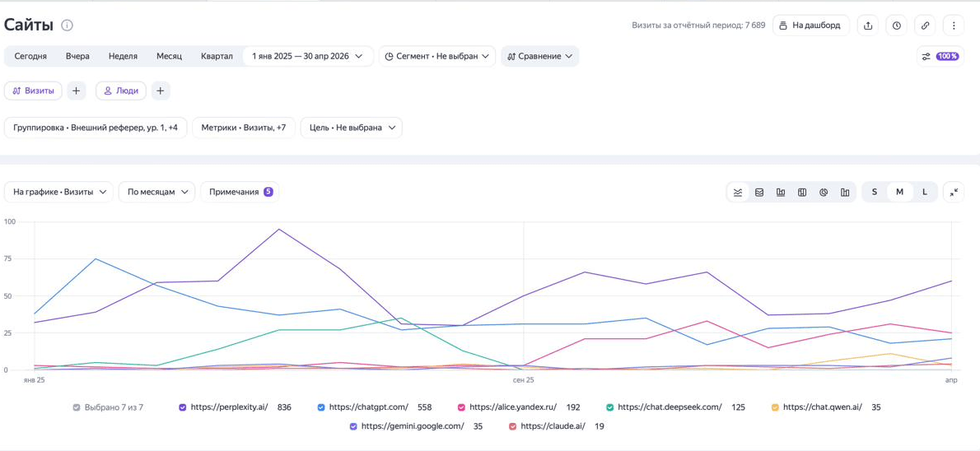The height and width of the screenshot is (451, 980).
Task: Uncheck chat.deepseek.com legend checkbox
Action: [609, 407]
